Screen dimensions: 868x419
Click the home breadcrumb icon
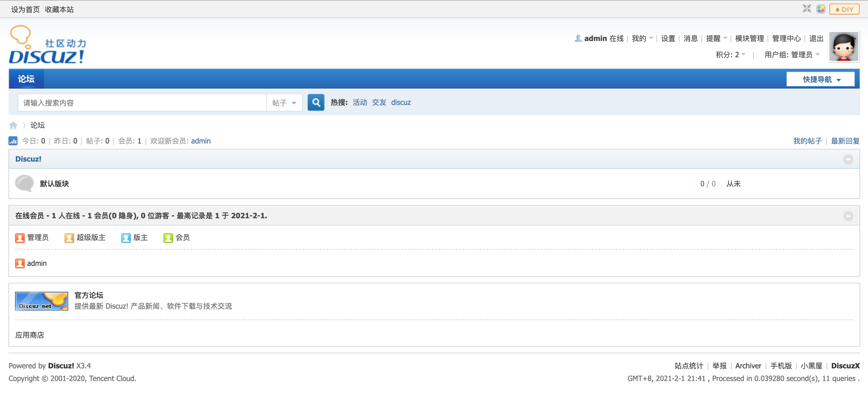[13, 125]
